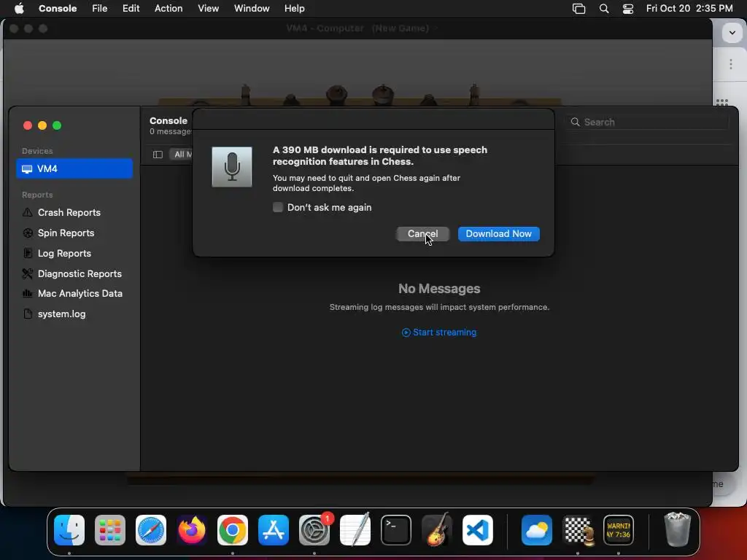Open GarageBand from the Dock
Screen dimensions: 747x560
(x=437, y=530)
